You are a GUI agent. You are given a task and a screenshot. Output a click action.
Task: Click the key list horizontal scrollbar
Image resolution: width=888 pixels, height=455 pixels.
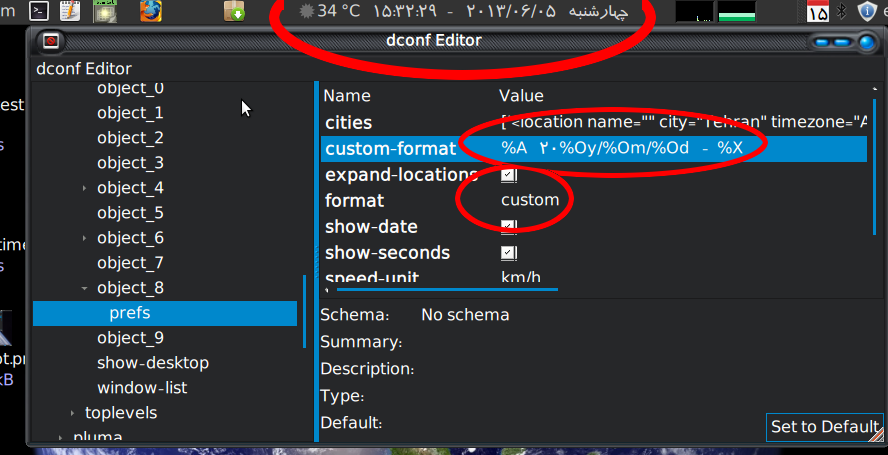447,290
